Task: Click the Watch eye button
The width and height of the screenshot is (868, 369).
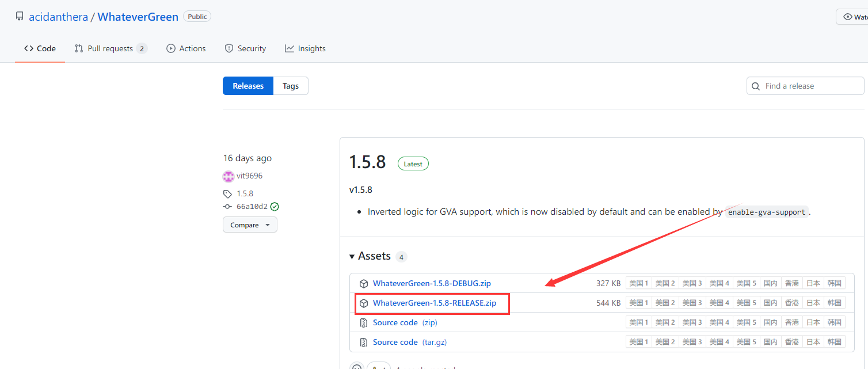Action: [852, 17]
